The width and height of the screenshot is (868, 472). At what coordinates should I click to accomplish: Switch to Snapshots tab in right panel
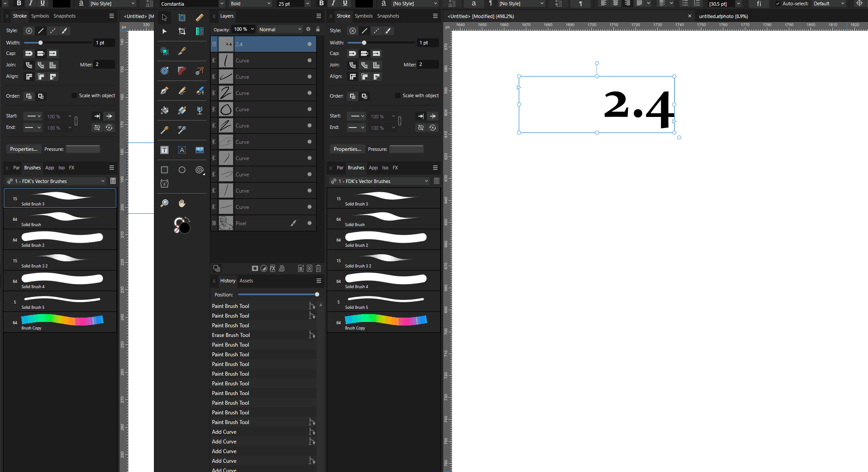click(x=388, y=16)
